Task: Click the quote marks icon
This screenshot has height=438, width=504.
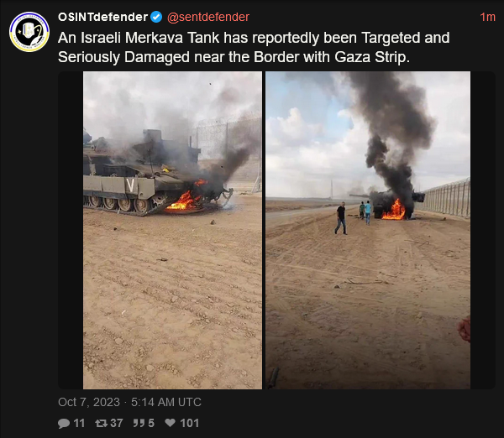Action: click(x=139, y=423)
